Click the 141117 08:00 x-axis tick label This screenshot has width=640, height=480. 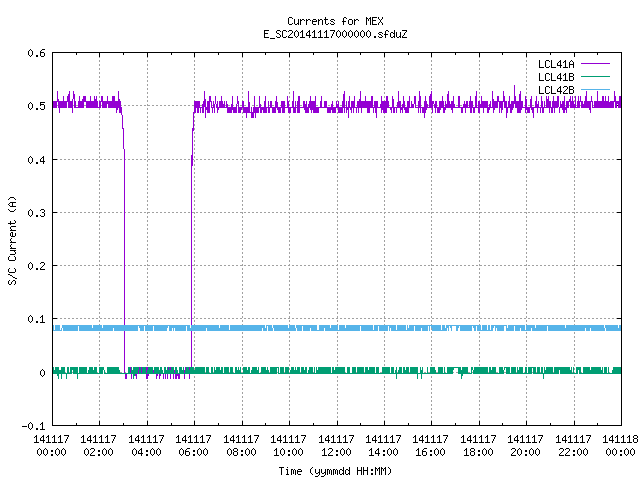241,446
